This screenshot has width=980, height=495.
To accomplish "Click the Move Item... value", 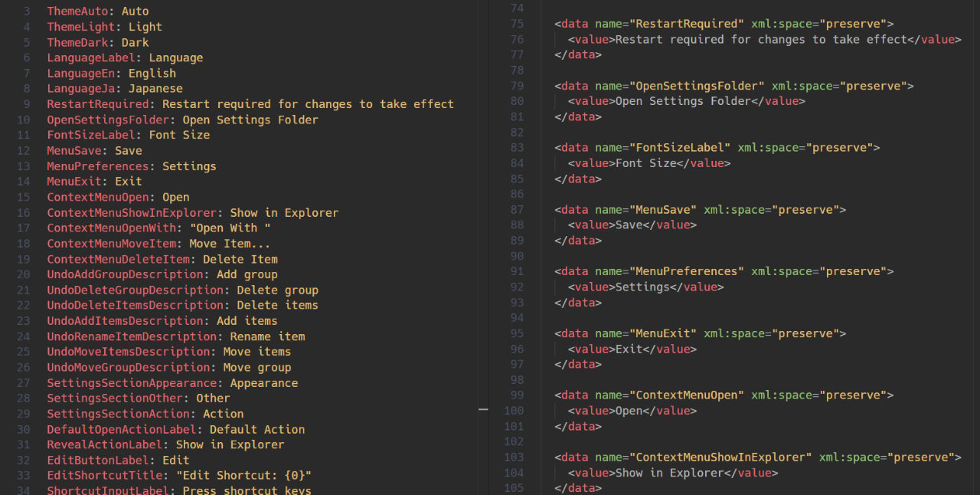I will coord(230,244).
